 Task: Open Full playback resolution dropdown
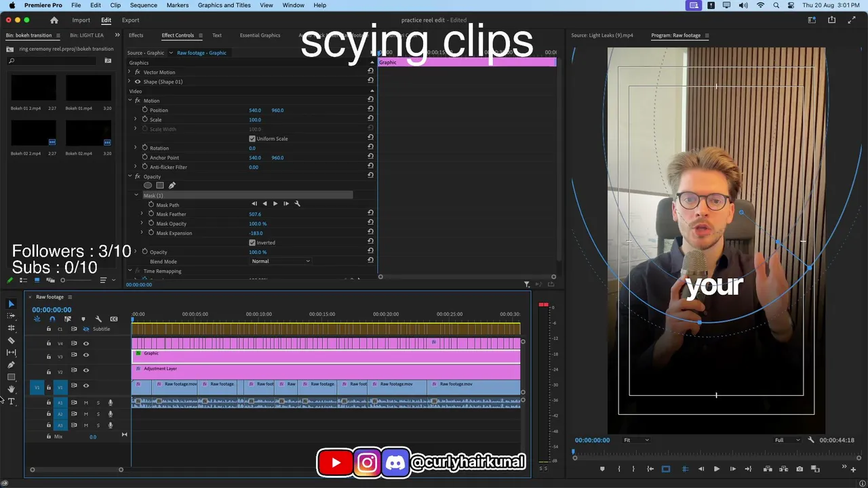[x=787, y=440]
